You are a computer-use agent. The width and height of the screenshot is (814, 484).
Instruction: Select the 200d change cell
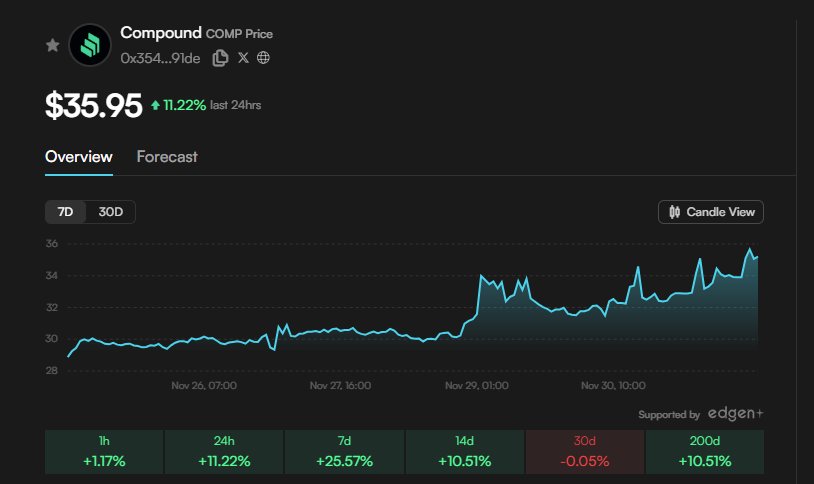(x=705, y=452)
